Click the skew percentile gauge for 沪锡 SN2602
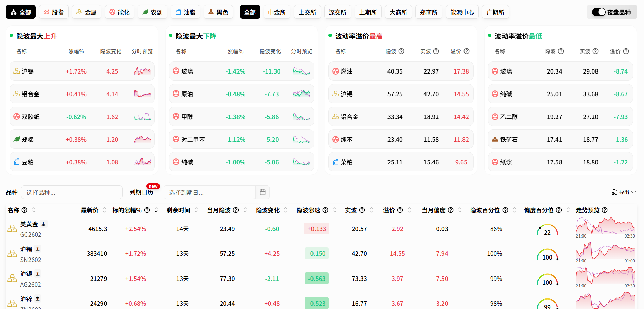This screenshot has height=309, width=644. point(548,255)
